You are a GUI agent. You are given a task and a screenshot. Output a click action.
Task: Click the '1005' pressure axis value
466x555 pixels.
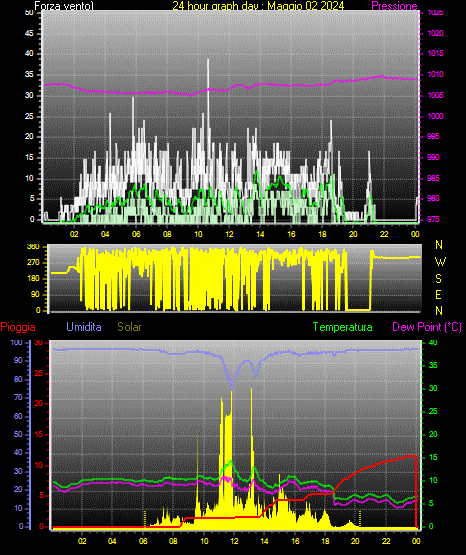pos(435,95)
